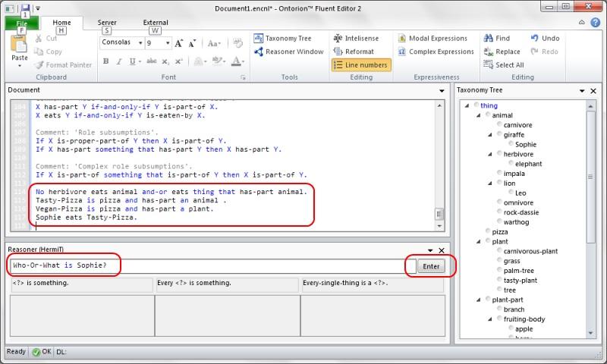Screen dimensions: 607x364
Task: Select pizza in the taxonomy tree
Action: click(500, 232)
